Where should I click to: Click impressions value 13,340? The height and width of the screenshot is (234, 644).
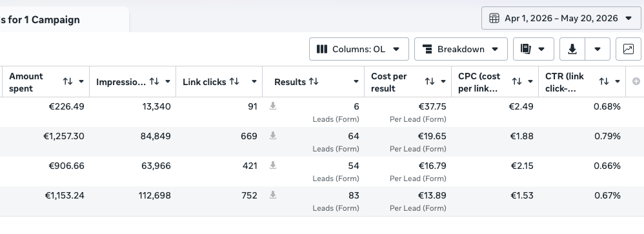156,107
